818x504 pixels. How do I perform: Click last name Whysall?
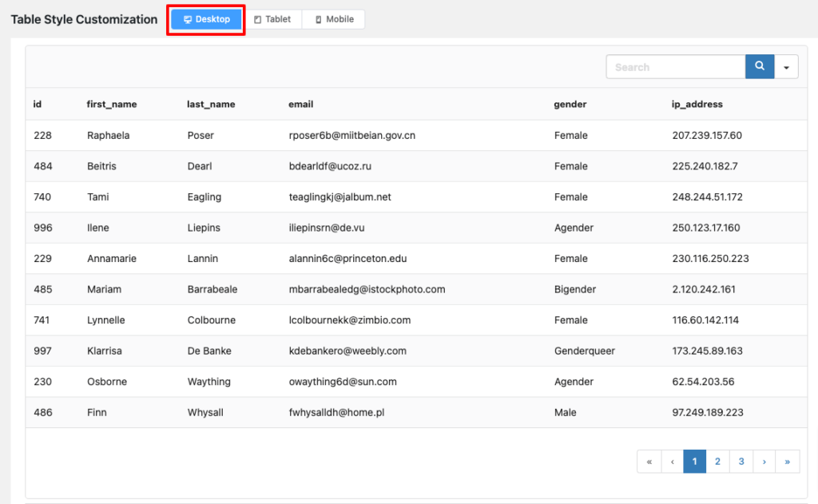[x=205, y=413]
